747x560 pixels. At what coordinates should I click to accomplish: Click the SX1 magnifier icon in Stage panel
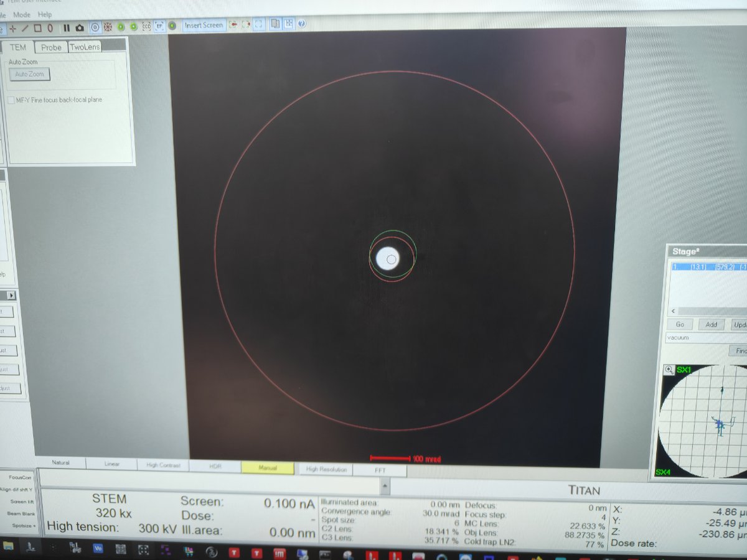point(669,370)
